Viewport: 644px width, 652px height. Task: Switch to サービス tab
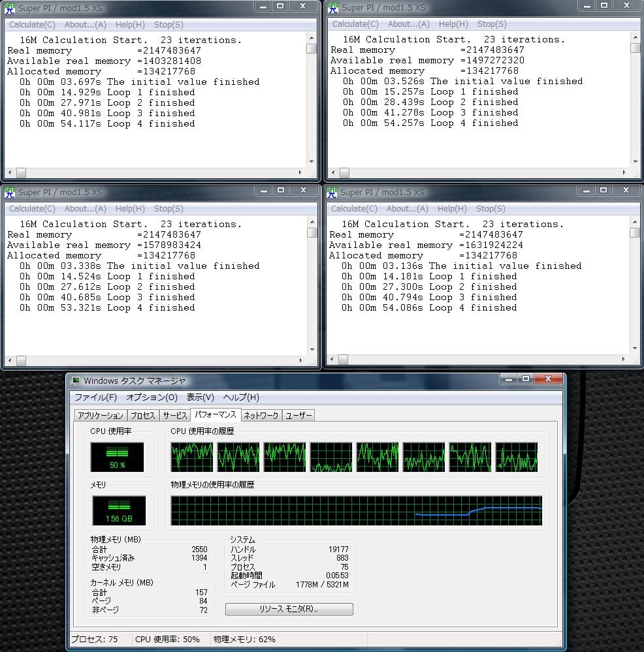(175, 415)
